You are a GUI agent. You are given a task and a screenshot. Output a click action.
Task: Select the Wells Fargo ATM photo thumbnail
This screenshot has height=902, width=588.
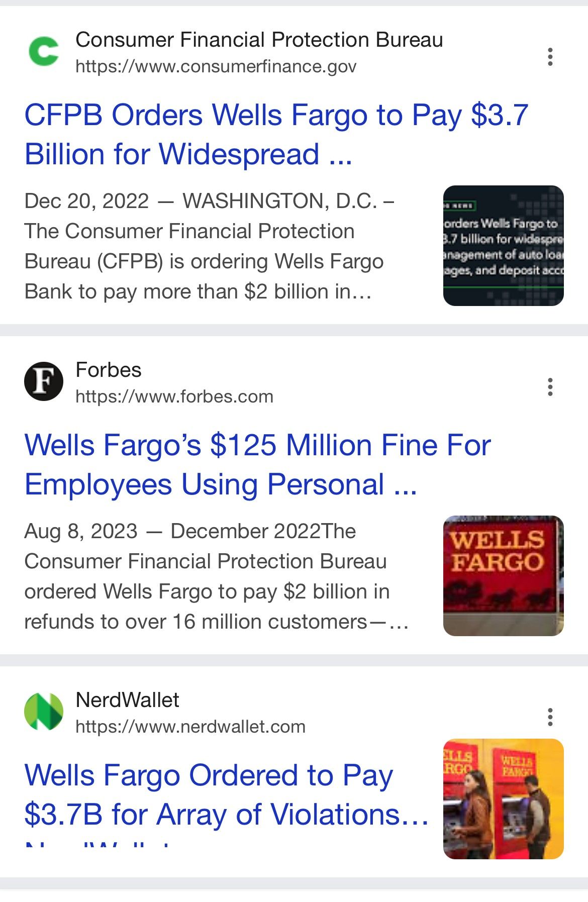pyautogui.click(x=504, y=799)
